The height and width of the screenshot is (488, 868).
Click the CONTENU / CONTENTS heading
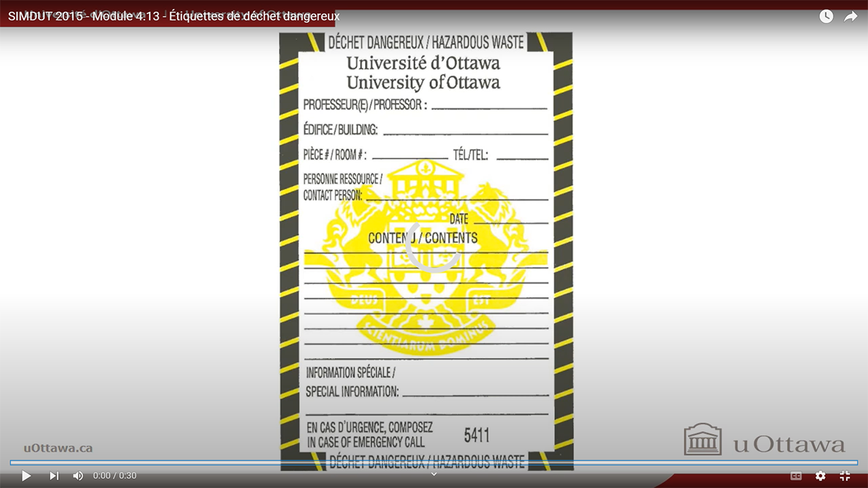click(422, 238)
